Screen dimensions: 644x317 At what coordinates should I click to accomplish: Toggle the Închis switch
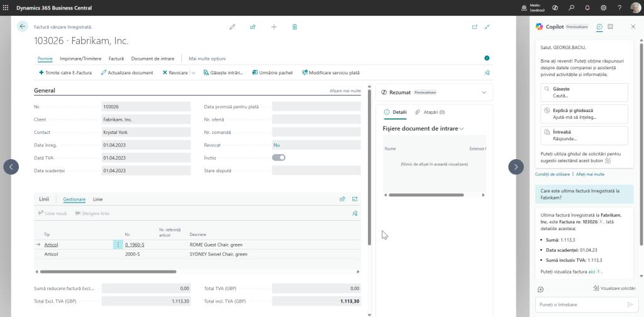(279, 158)
